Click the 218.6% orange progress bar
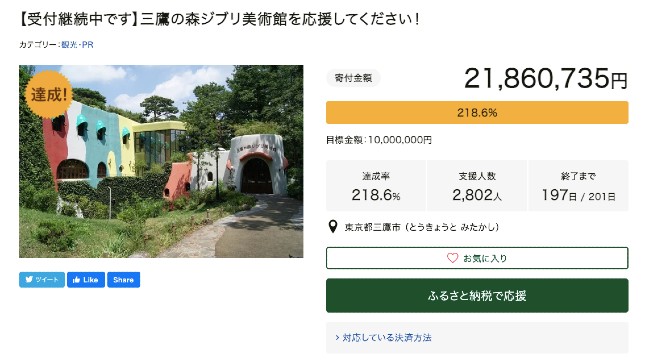Image resolution: width=670 pixels, height=362 pixels. coord(477,113)
